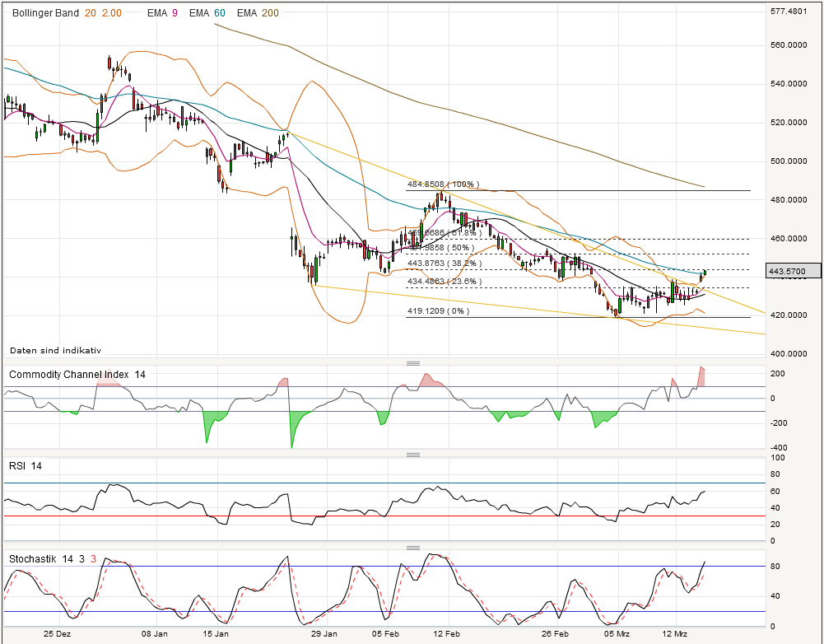The image size is (824, 644).
Task: Click the 20 value on the RSI axis
Action: point(775,524)
